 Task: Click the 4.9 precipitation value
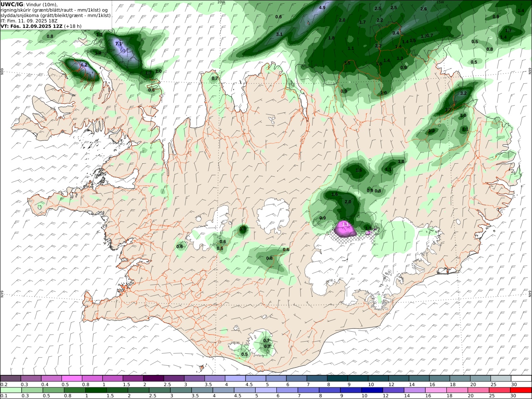pos(322,7)
